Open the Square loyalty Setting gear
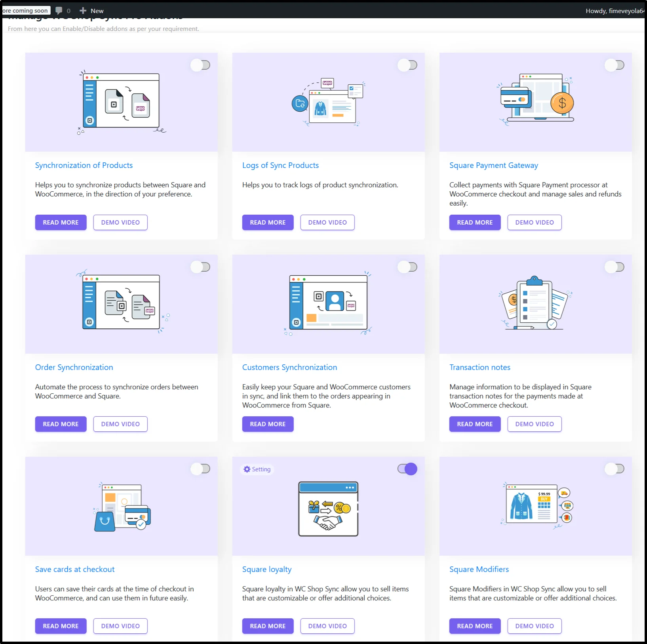 [x=257, y=469]
